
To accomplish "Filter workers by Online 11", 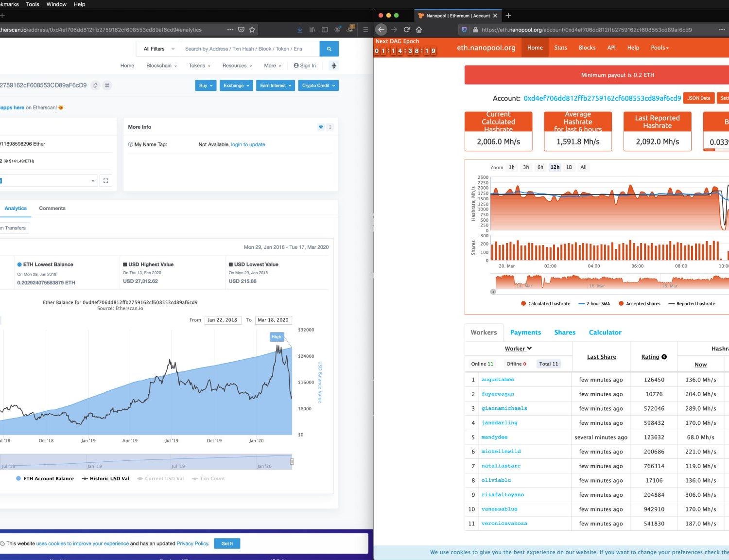I will (x=482, y=364).
